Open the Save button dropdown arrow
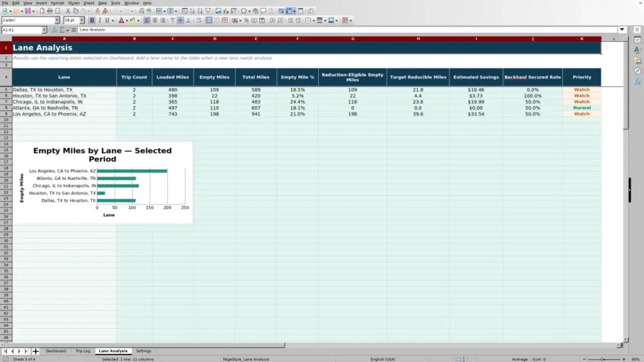Viewport: 644px width, 362px height. coord(33,11)
